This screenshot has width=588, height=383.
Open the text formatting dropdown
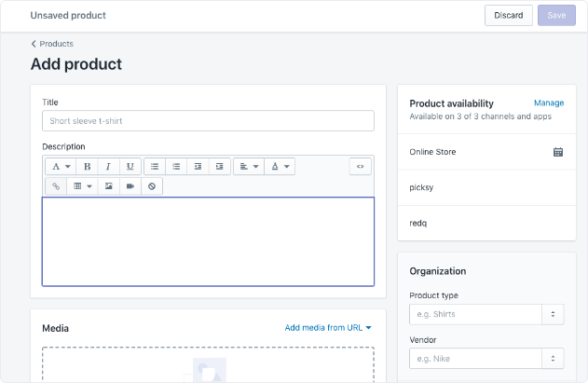pyautogui.click(x=61, y=167)
